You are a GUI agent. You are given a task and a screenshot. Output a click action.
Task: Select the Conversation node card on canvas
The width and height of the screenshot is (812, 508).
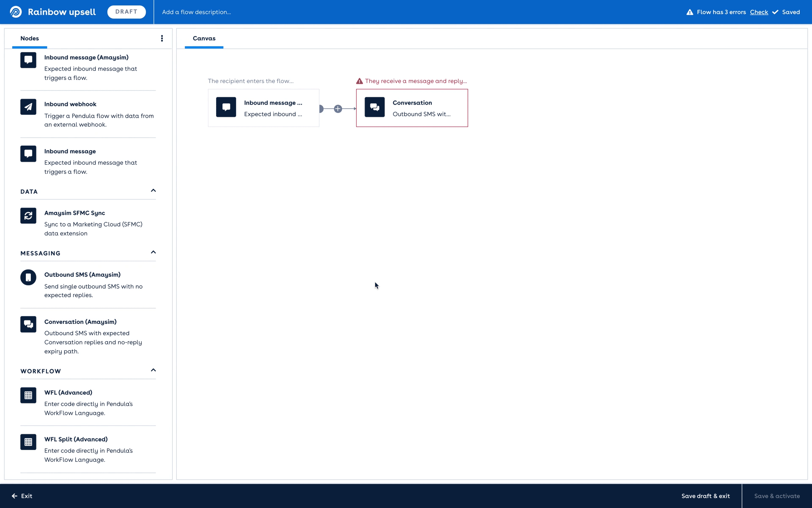click(412, 108)
